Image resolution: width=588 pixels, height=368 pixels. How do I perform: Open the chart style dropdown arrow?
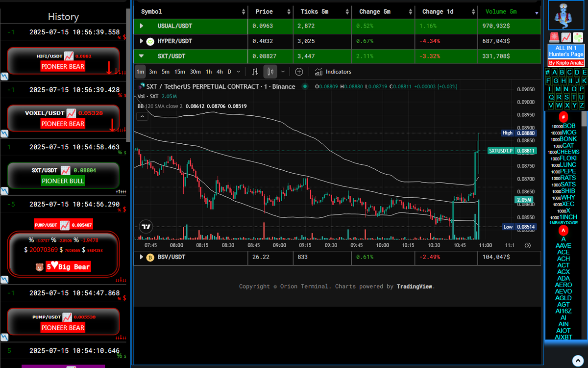[x=283, y=72]
